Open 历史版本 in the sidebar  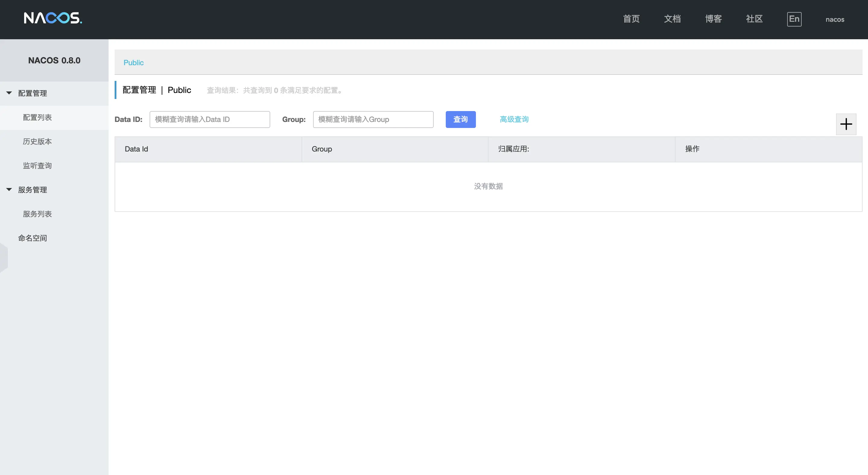click(x=37, y=142)
